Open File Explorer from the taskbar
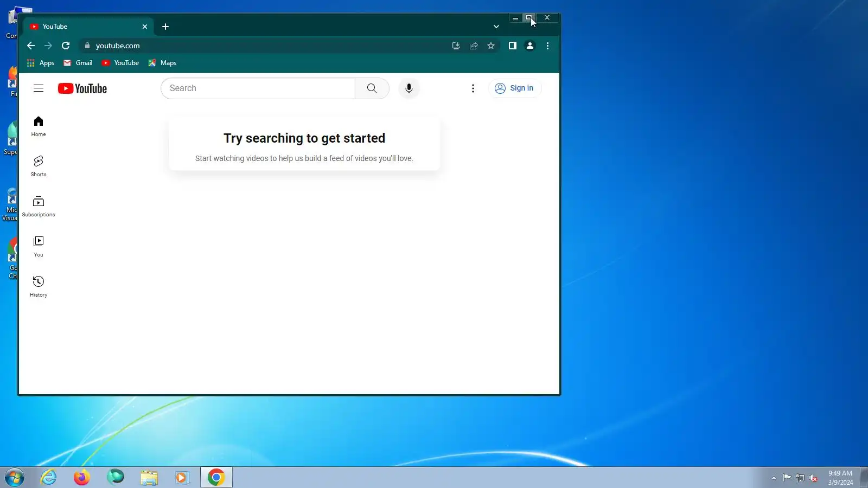 pyautogui.click(x=149, y=478)
